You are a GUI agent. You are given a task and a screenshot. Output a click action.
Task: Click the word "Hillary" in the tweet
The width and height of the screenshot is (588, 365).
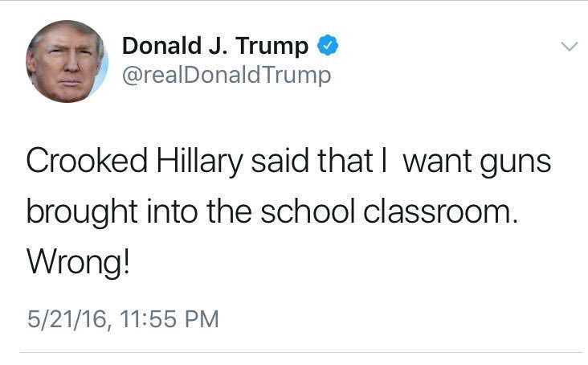199,162
